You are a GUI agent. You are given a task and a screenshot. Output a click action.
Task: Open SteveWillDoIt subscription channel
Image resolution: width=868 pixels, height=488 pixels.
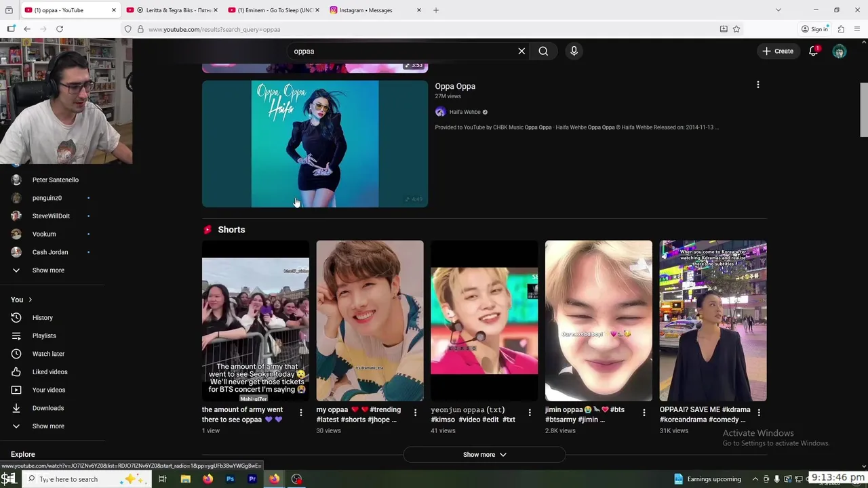(x=52, y=216)
